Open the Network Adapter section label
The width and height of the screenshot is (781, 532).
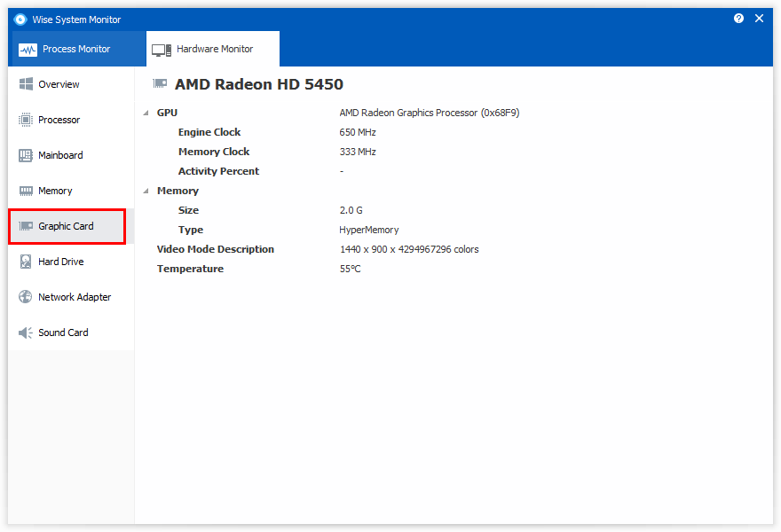click(75, 297)
